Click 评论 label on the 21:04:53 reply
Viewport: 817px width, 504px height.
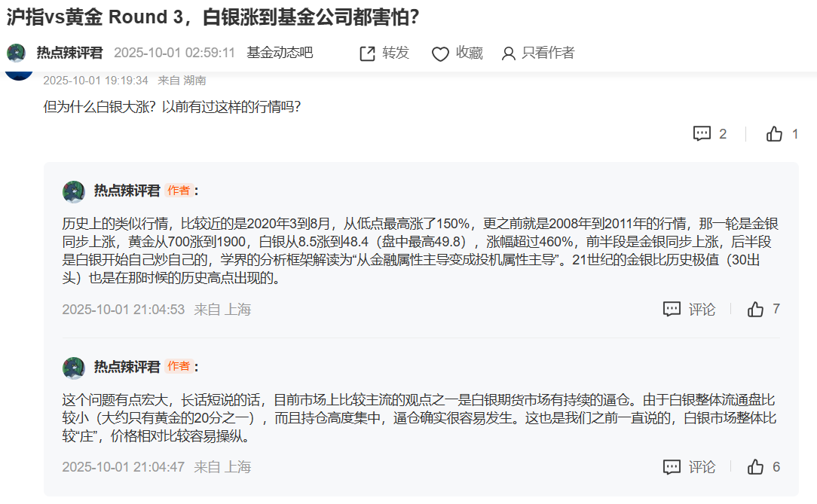pyautogui.click(x=702, y=310)
